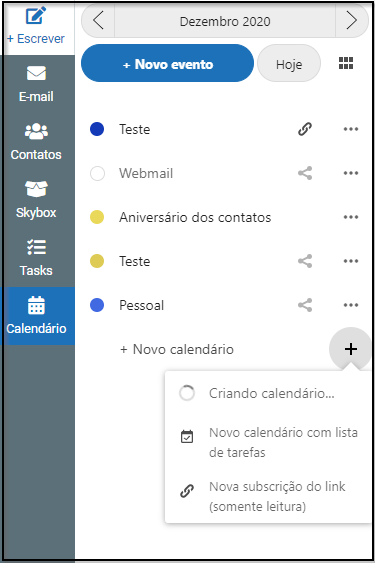Viewport: 375px width, 563px height.
Task: Open more options for Aniversário dos contatos
Action: point(351,217)
